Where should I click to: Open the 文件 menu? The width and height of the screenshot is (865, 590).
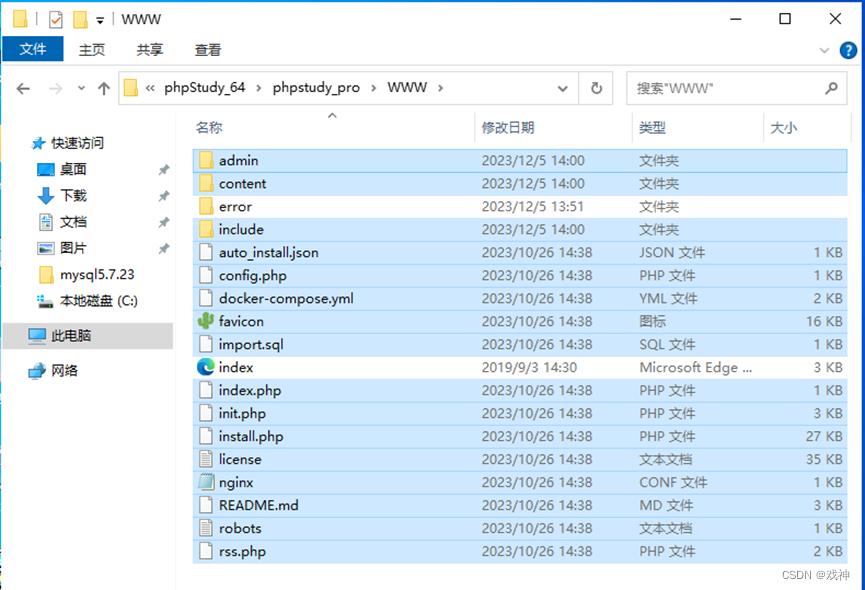(x=33, y=49)
